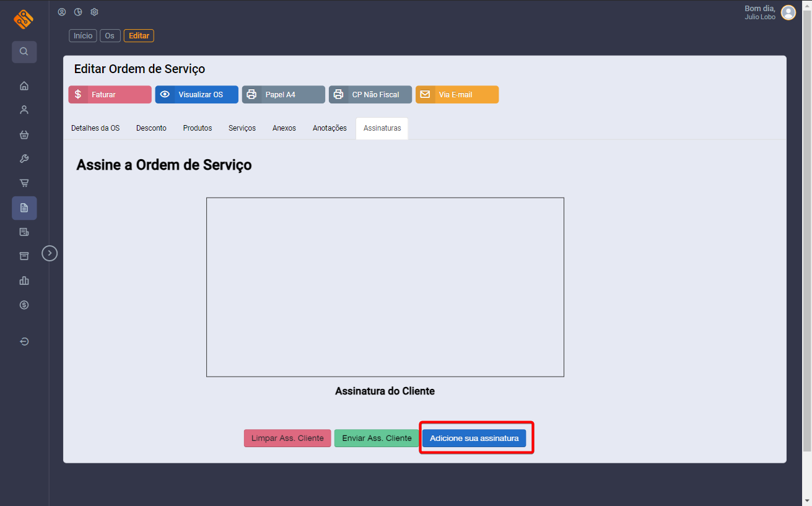Viewport: 812px width, 506px height.
Task: Switch to Anotações tab
Action: point(330,128)
